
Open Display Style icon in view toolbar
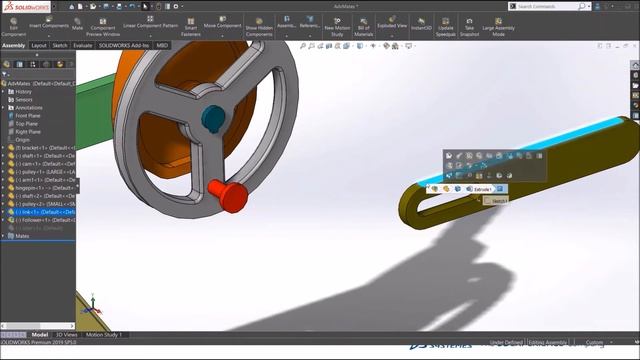360,46
